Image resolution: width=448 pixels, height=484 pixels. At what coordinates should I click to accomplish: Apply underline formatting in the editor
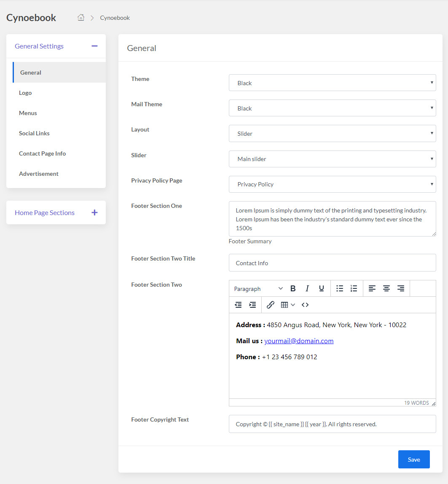click(x=321, y=288)
